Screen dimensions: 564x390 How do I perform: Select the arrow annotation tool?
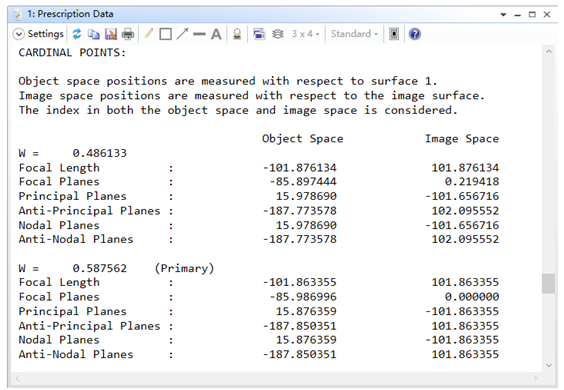182,34
